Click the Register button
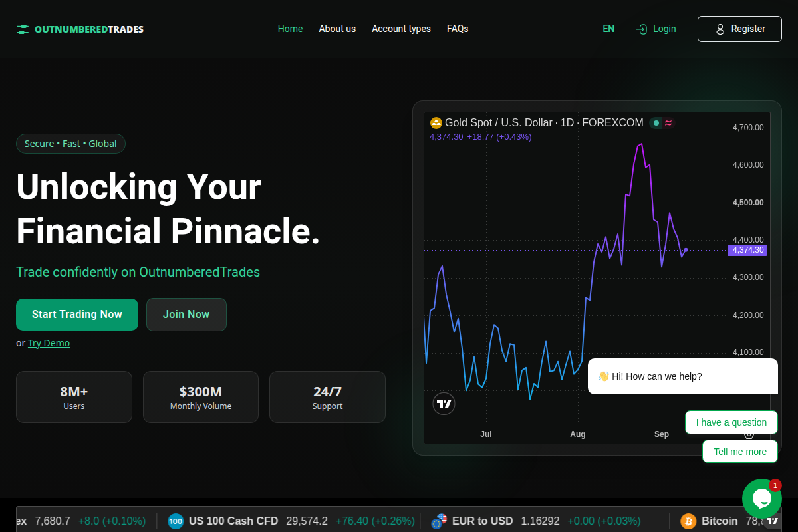This screenshot has height=532, width=798. (739, 29)
